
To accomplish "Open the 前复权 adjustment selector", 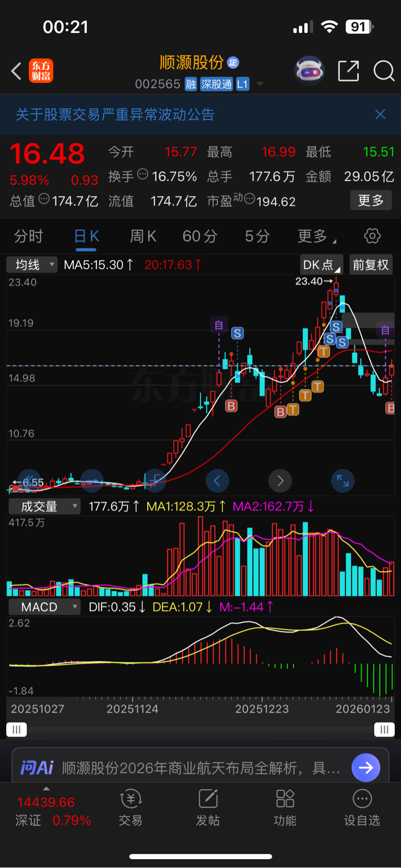I will click(x=371, y=265).
